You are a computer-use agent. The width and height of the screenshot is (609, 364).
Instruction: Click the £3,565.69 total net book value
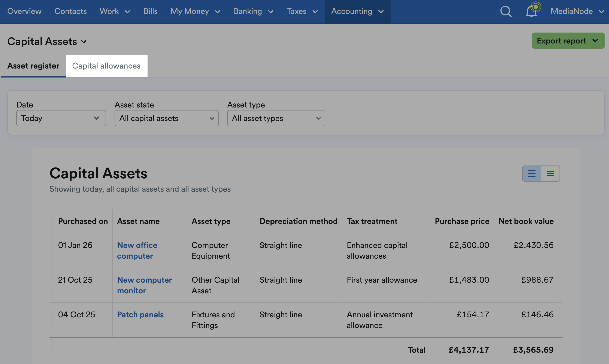(533, 350)
